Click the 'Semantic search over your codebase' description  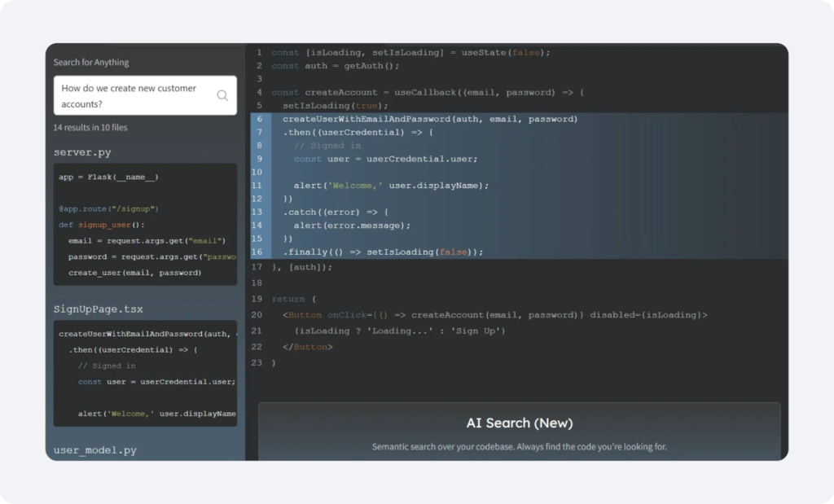(519, 447)
